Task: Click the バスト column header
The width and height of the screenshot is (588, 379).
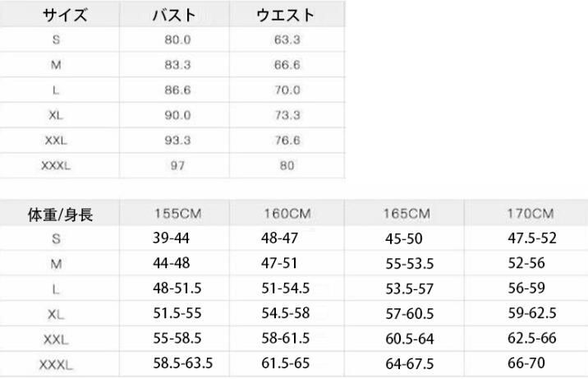Action: click(175, 15)
